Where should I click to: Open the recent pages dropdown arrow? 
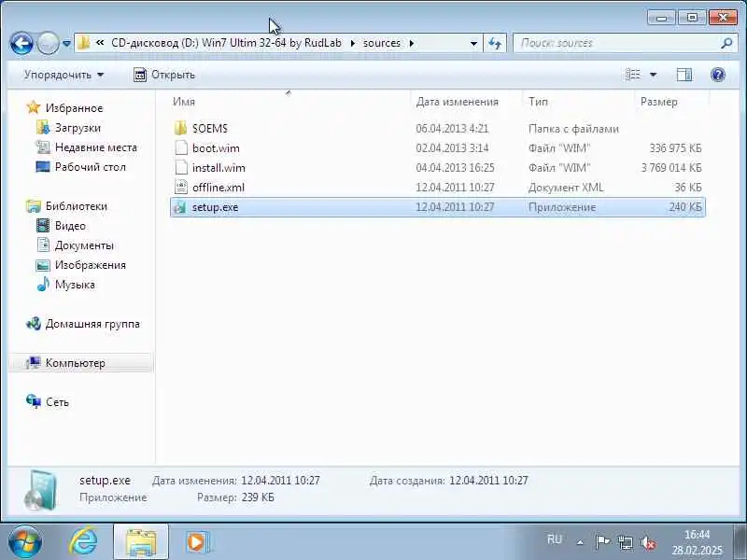66,44
